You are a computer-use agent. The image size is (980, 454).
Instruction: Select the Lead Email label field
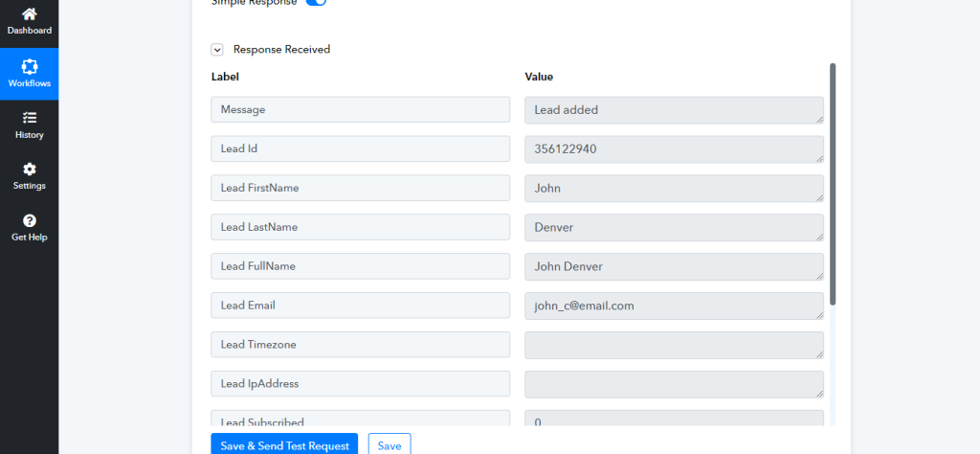coord(360,306)
